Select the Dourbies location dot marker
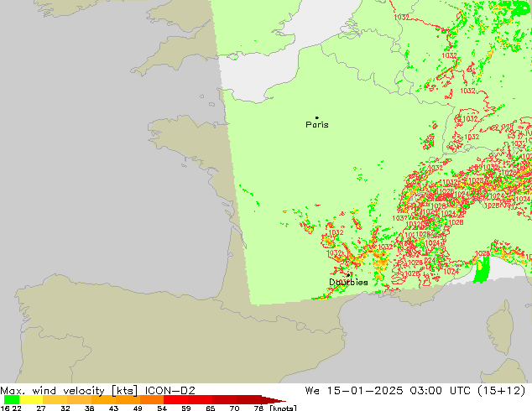Screen dimensions: 532x411 pos(348,275)
